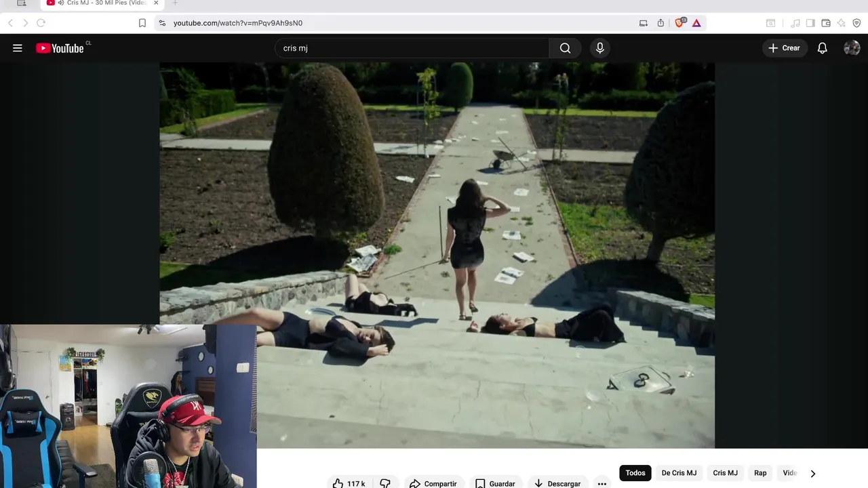Image resolution: width=868 pixels, height=488 pixels.
Task: Go to YouTube home via logo
Action: (x=60, y=48)
